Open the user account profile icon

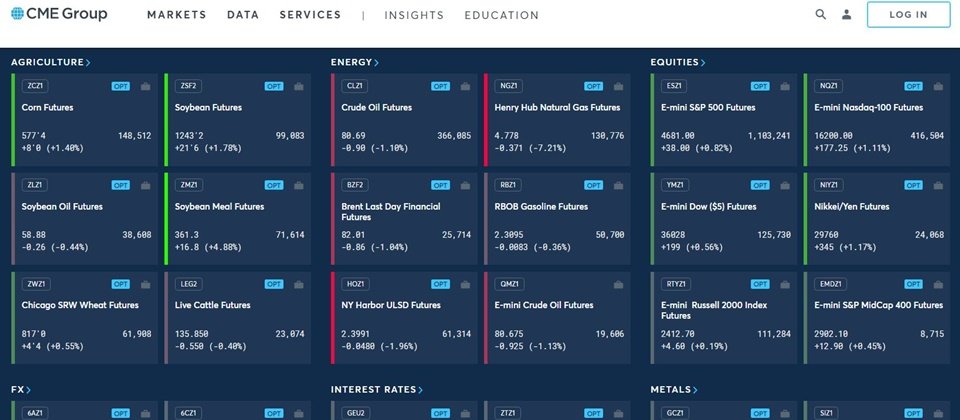point(847,15)
